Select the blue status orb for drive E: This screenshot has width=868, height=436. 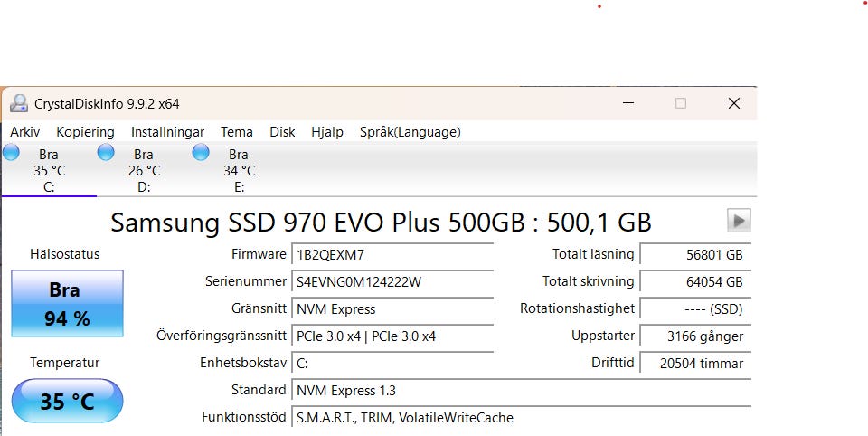pos(201,152)
